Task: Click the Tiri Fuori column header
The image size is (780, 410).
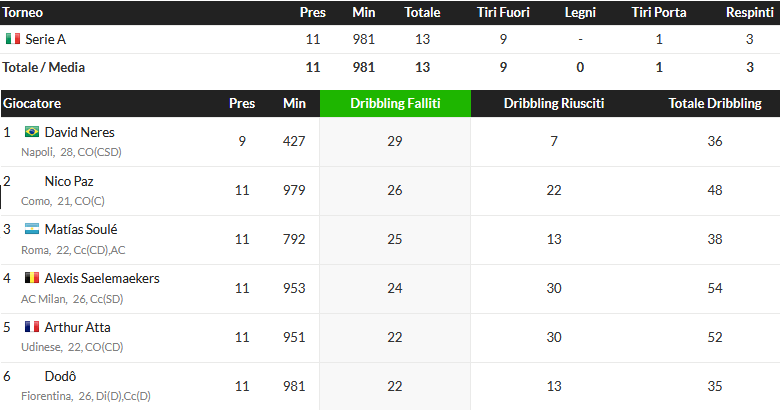Action: click(x=503, y=12)
